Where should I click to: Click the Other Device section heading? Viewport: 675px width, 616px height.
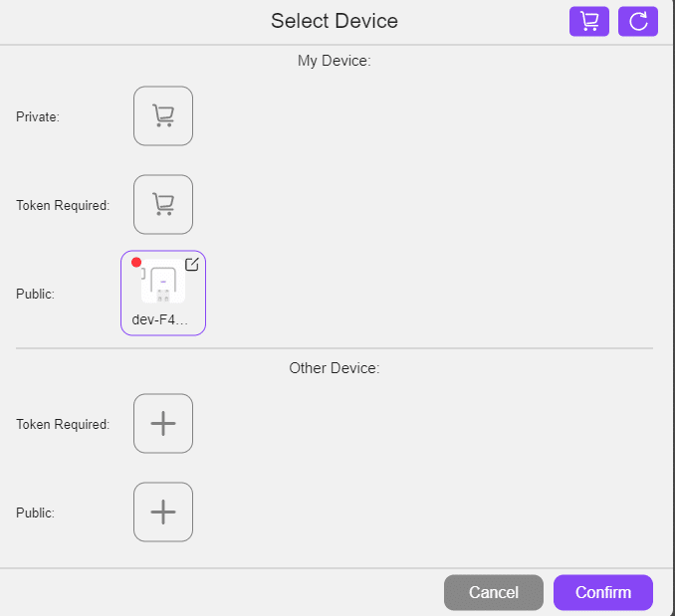tap(335, 368)
